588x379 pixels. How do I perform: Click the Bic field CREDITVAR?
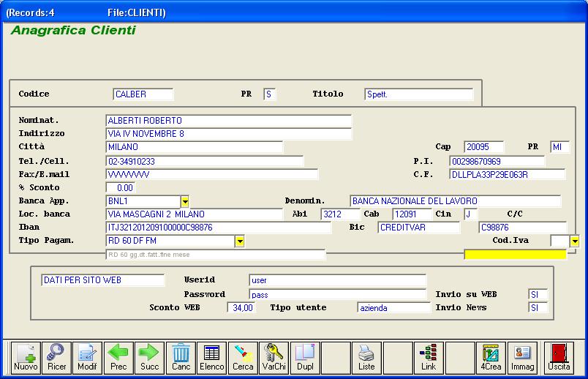click(x=419, y=228)
